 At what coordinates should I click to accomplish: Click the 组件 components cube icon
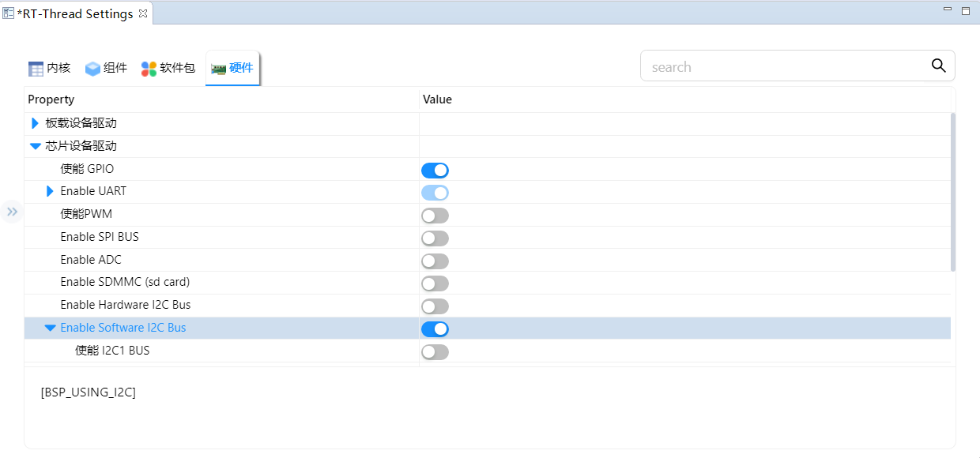click(92, 69)
